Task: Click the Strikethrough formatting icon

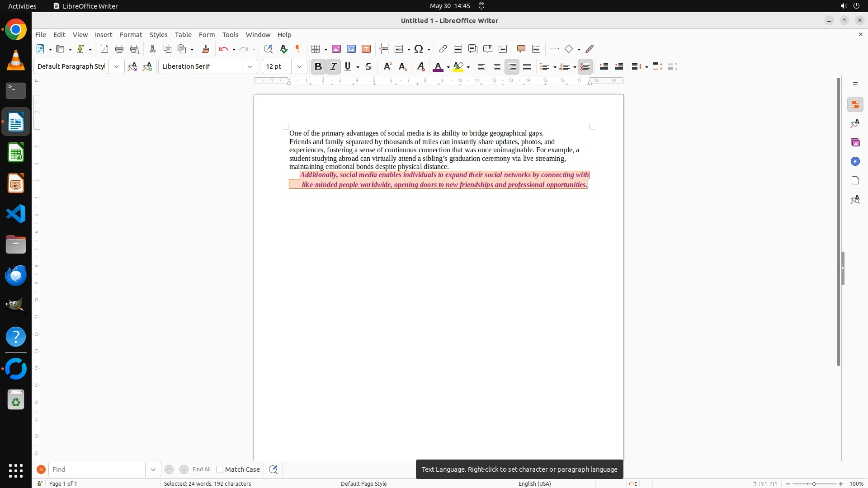Action: pos(368,66)
